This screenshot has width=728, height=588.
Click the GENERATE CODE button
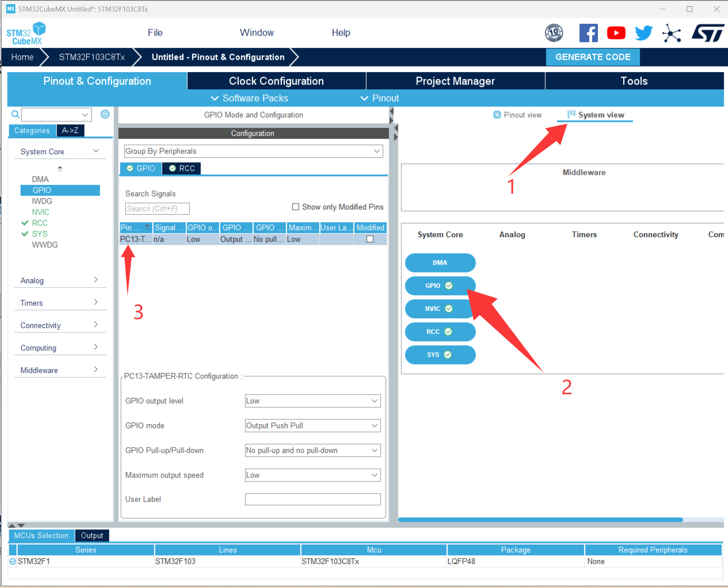pos(593,57)
